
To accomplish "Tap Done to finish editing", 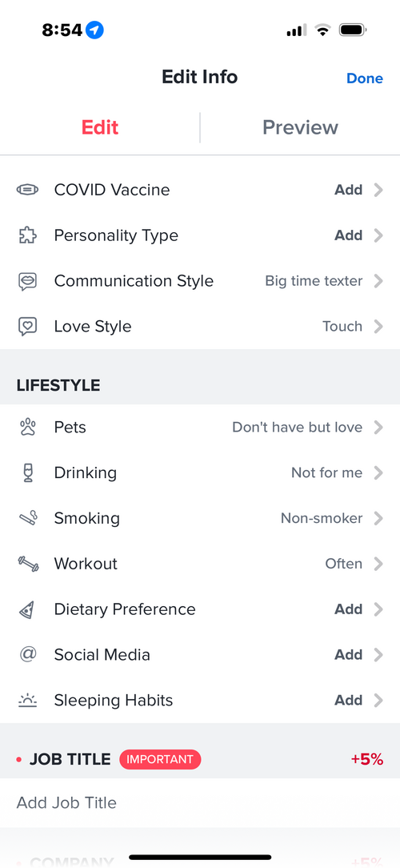I will coord(365,78).
